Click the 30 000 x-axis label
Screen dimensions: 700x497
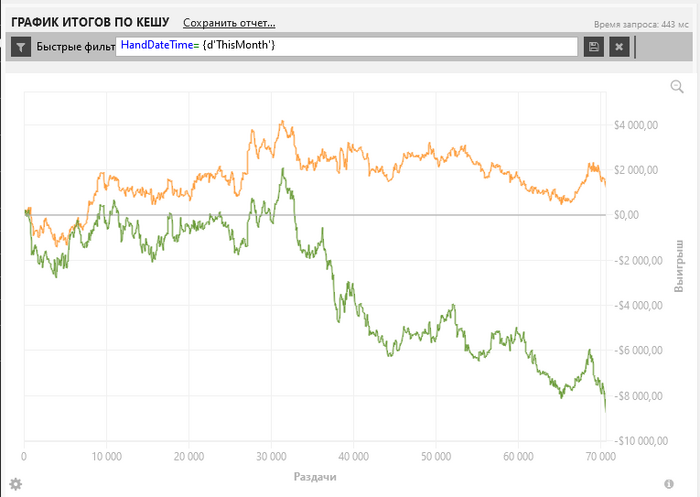[271, 456]
